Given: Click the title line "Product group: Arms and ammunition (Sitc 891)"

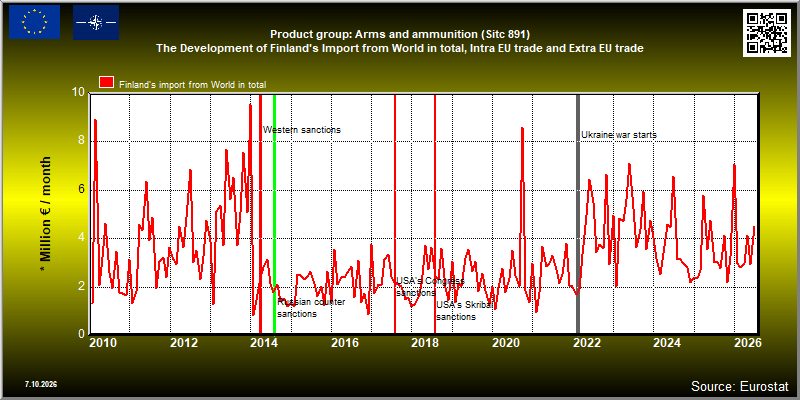Looking at the screenshot, I should [x=400, y=34].
